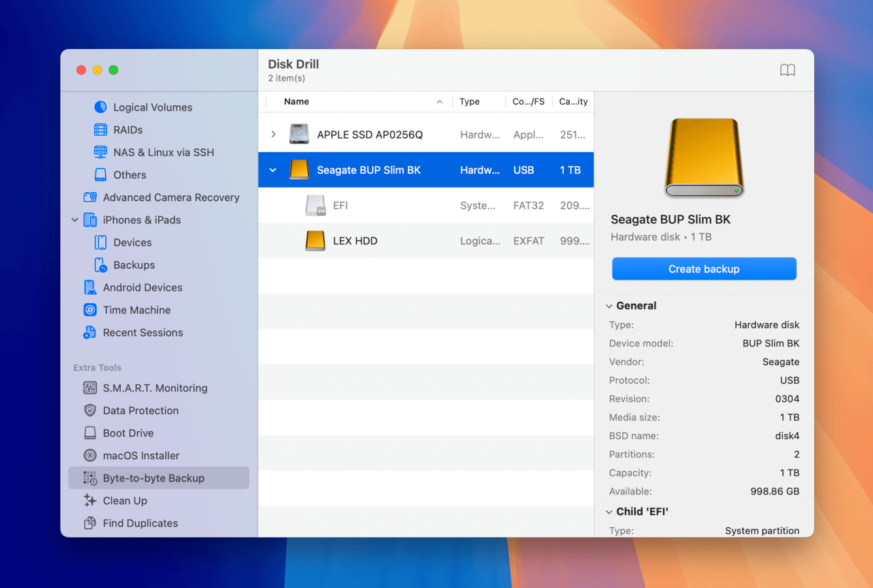The image size is (873, 588).
Task: Open the Clean Up sparkle icon
Action: [x=90, y=500]
